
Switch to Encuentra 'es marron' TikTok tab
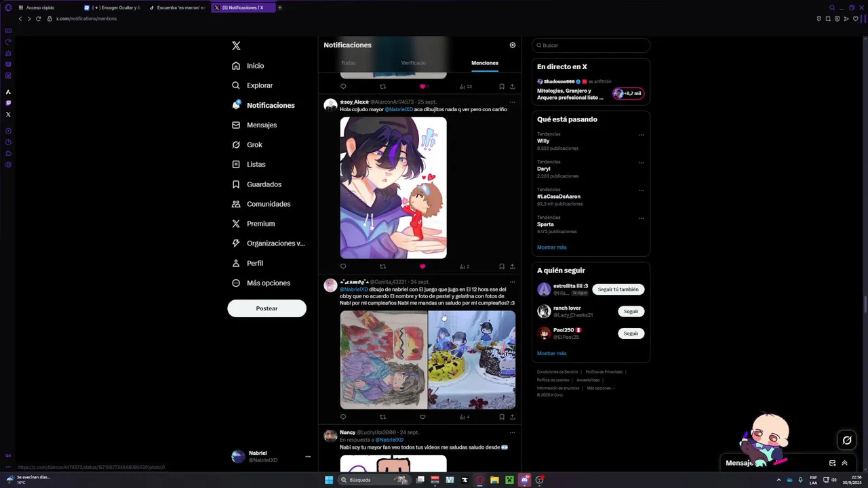(x=178, y=7)
